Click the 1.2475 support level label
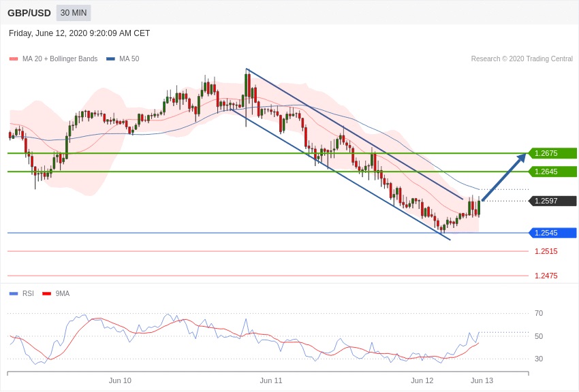 click(x=546, y=276)
